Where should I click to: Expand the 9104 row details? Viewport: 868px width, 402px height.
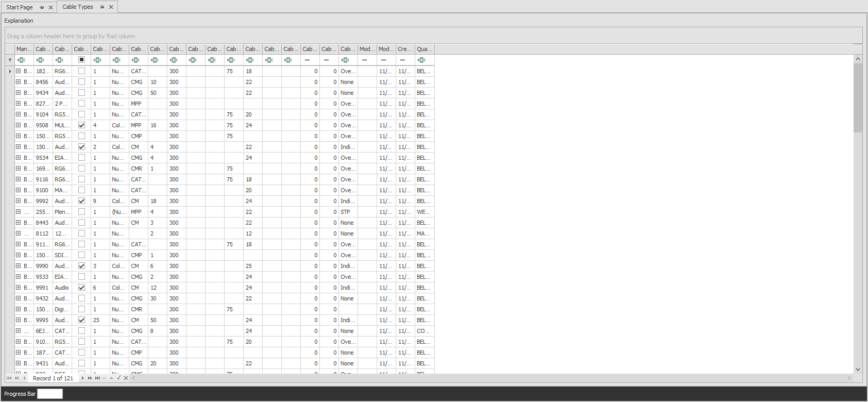point(18,114)
